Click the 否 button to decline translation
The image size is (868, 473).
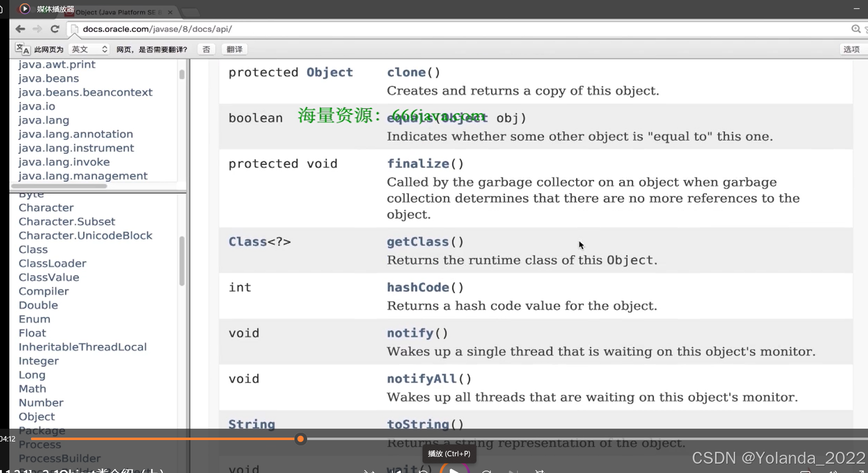[x=206, y=49]
